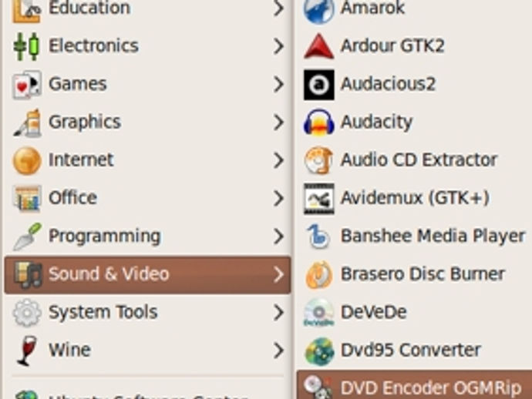Expand System Tools submenu arrow

[278, 313]
